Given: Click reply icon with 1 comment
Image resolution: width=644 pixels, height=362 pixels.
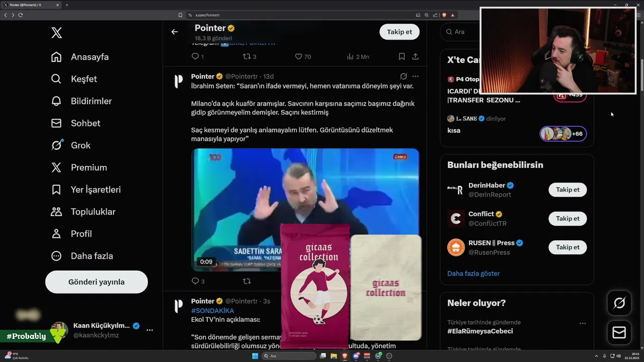Looking at the screenshot, I should point(197,57).
